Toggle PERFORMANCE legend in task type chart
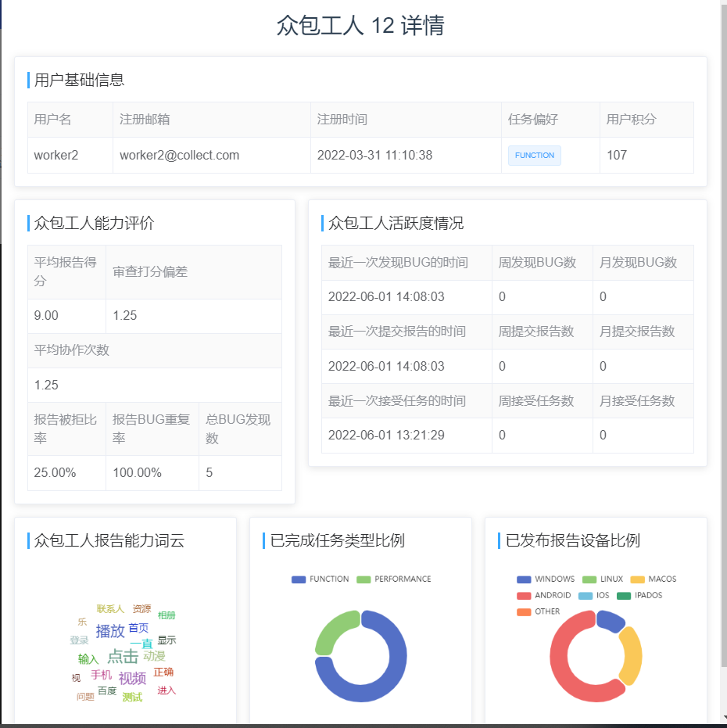Image resolution: width=727 pixels, height=728 pixels. pyautogui.click(x=394, y=579)
